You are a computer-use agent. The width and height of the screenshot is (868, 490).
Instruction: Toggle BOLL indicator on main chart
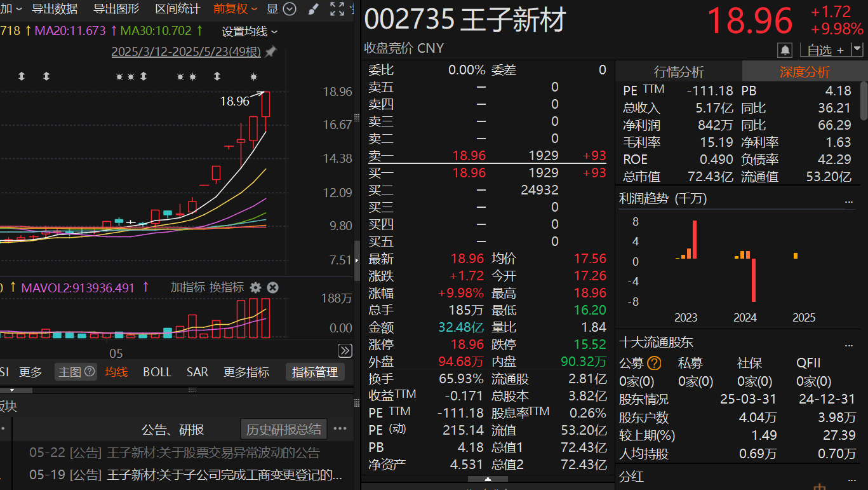pyautogui.click(x=157, y=372)
